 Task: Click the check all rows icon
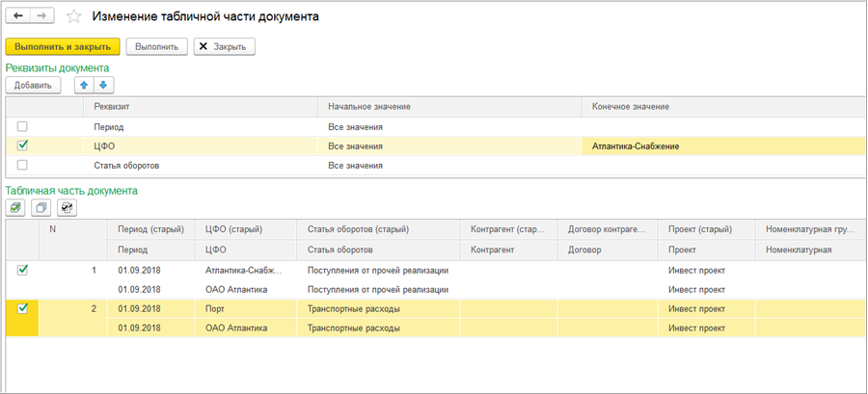[16, 207]
